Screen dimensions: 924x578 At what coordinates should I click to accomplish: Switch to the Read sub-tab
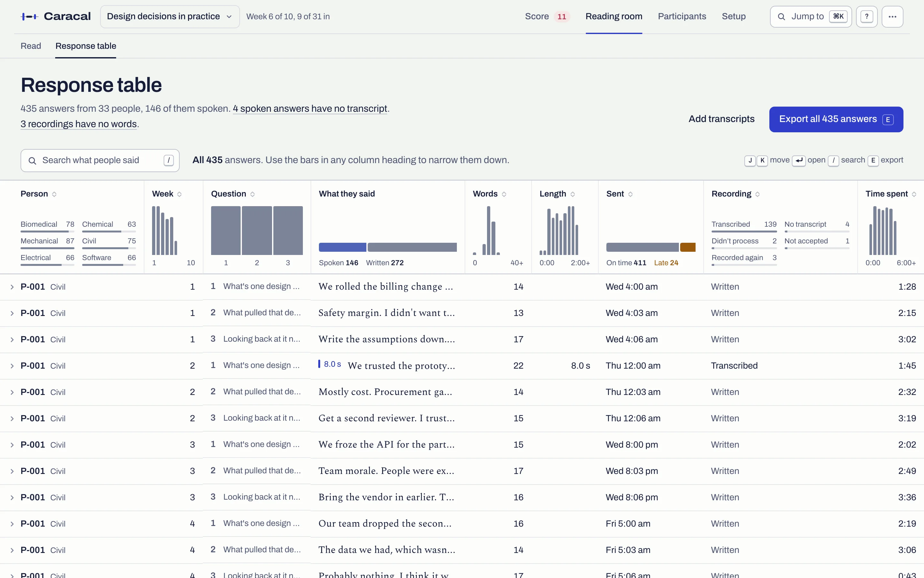click(30, 46)
